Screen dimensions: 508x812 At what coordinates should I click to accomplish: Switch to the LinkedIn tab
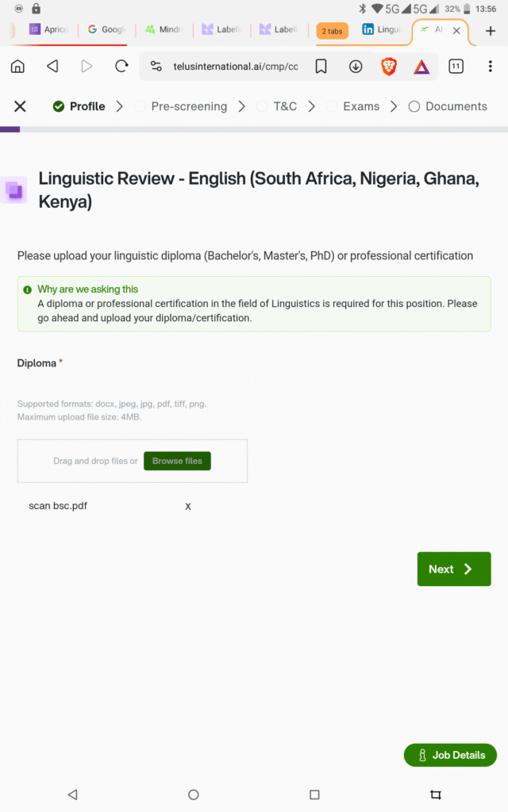(x=381, y=30)
